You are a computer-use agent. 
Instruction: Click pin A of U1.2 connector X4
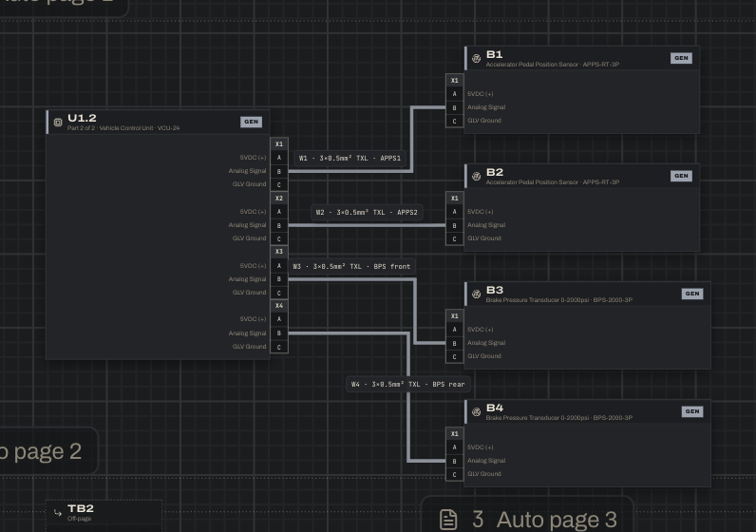coord(279,319)
